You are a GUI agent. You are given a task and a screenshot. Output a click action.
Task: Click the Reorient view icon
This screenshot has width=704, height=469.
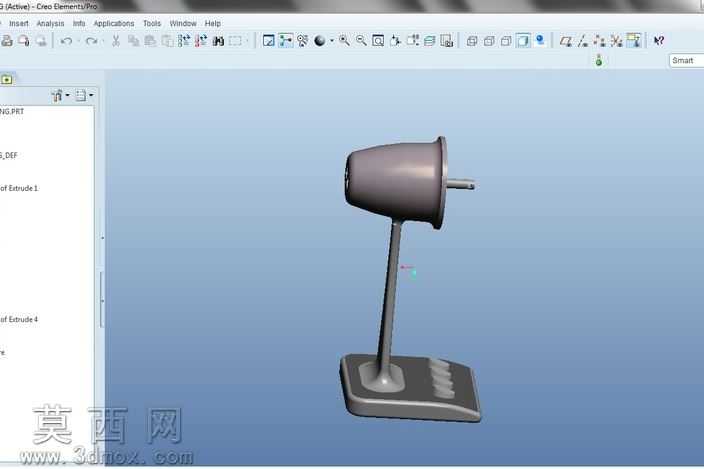396,41
